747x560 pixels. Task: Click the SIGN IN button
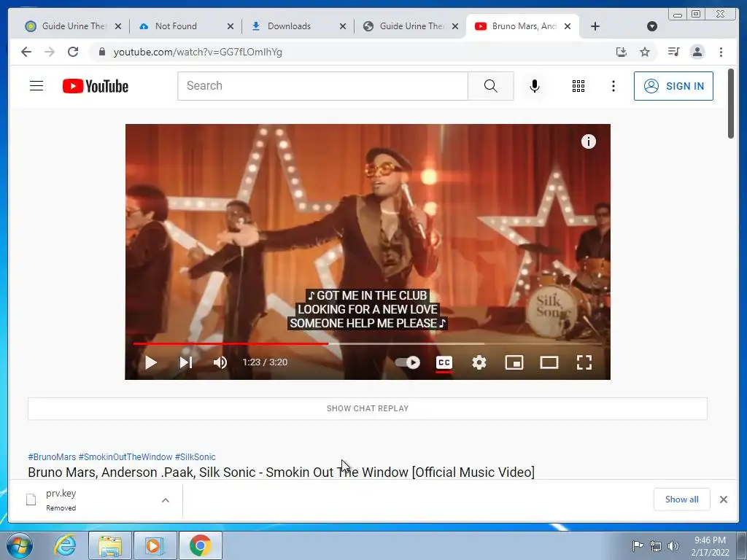pyautogui.click(x=673, y=86)
